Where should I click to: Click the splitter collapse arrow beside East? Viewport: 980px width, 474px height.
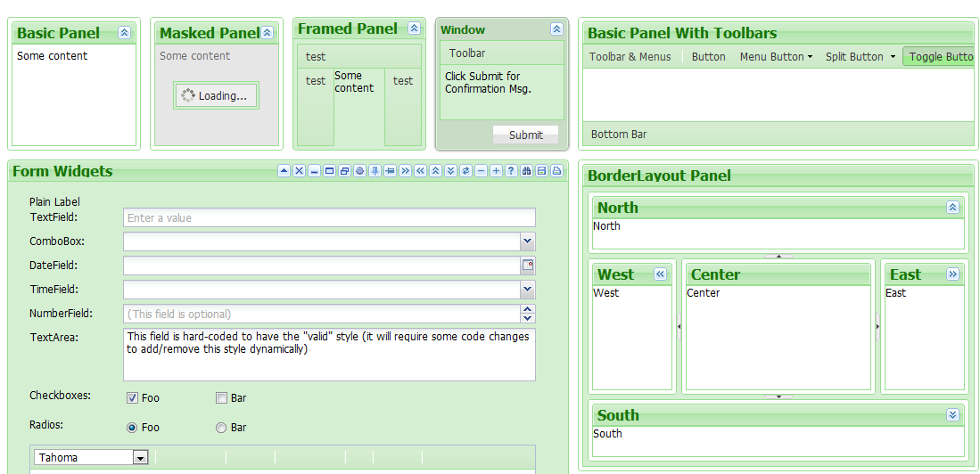click(x=877, y=327)
